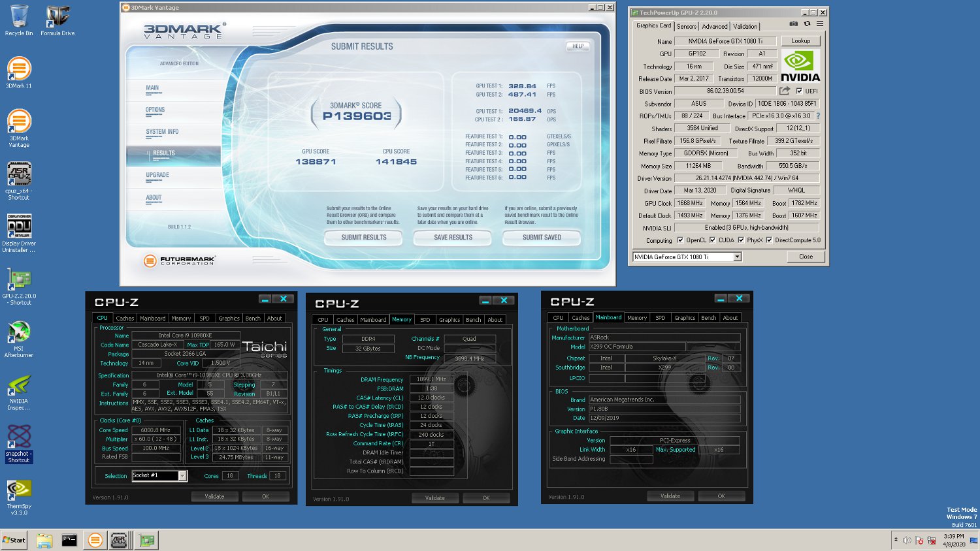
Task: Click OK in the CPU-Z Memory window
Action: pos(486,497)
